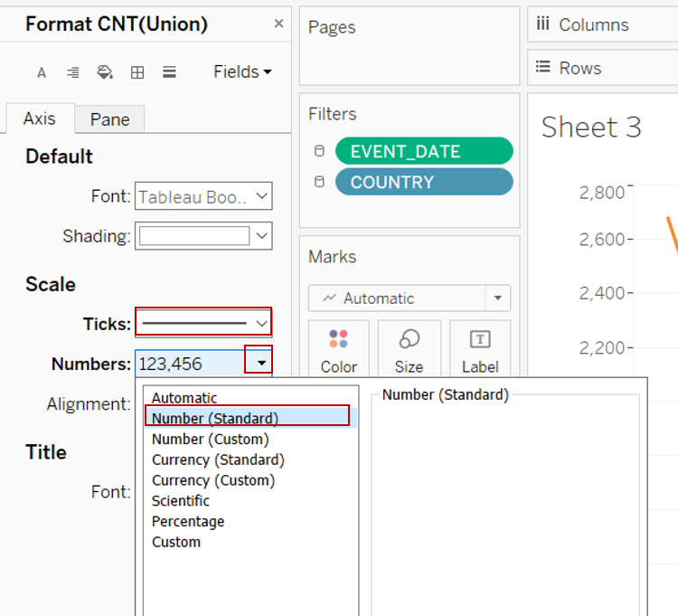Switch to the Pane tab
This screenshot has width=678, height=616.
pos(109,119)
